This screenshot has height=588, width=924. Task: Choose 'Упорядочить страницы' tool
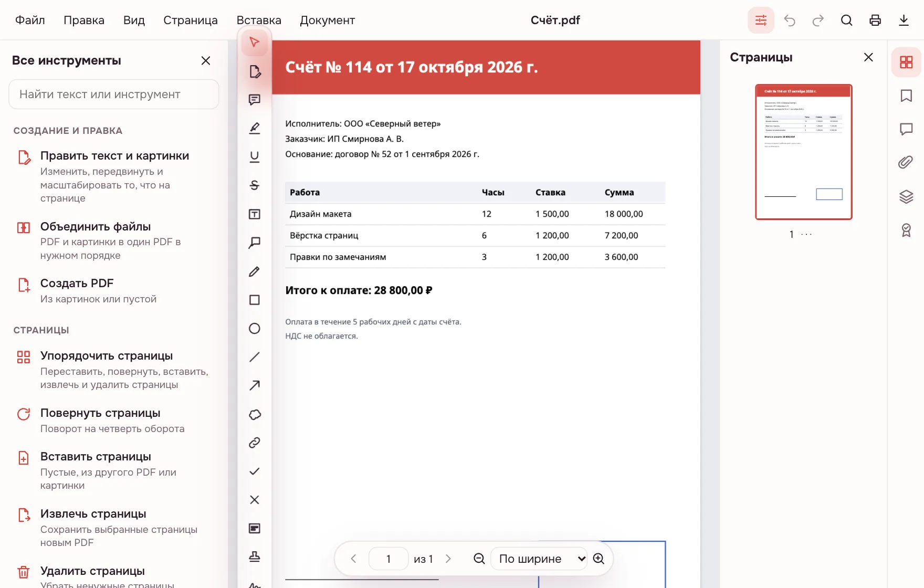pos(114,370)
